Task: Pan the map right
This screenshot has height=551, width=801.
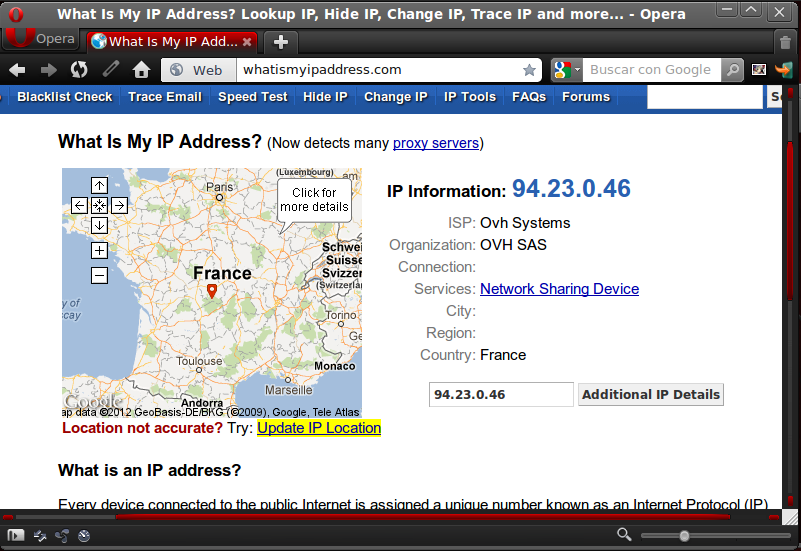Action: 119,206
